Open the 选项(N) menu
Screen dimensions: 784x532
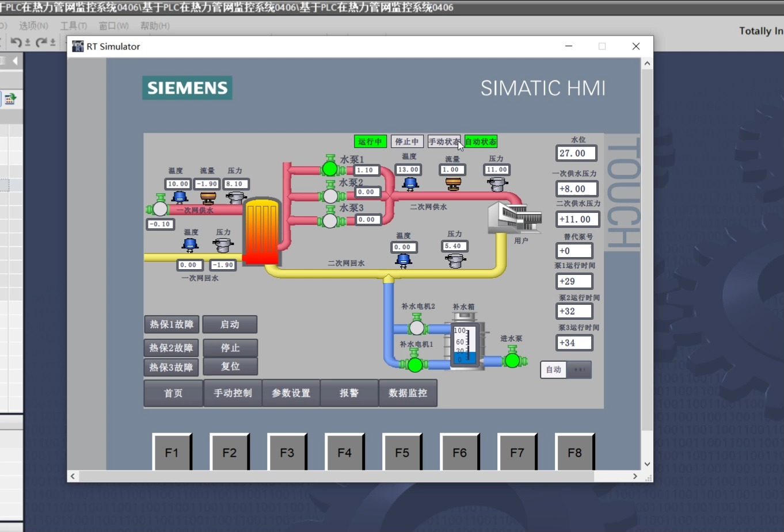click(x=33, y=26)
